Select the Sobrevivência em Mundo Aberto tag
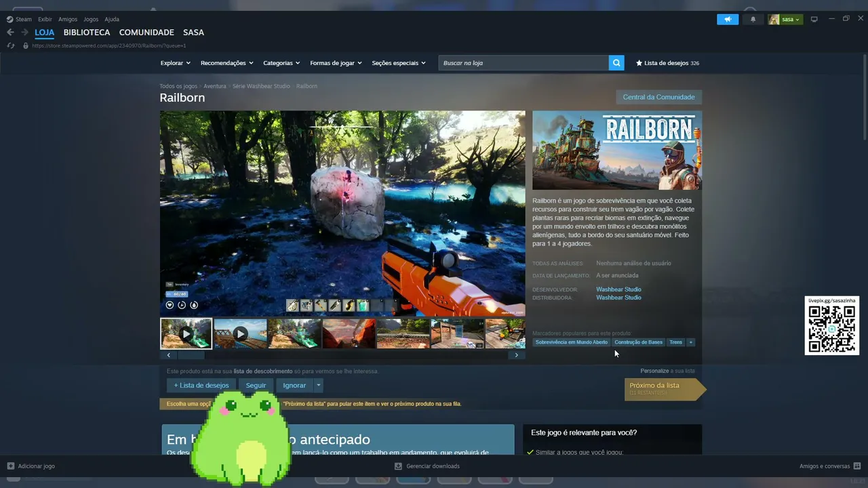Image resolution: width=868 pixels, height=488 pixels. click(x=572, y=342)
